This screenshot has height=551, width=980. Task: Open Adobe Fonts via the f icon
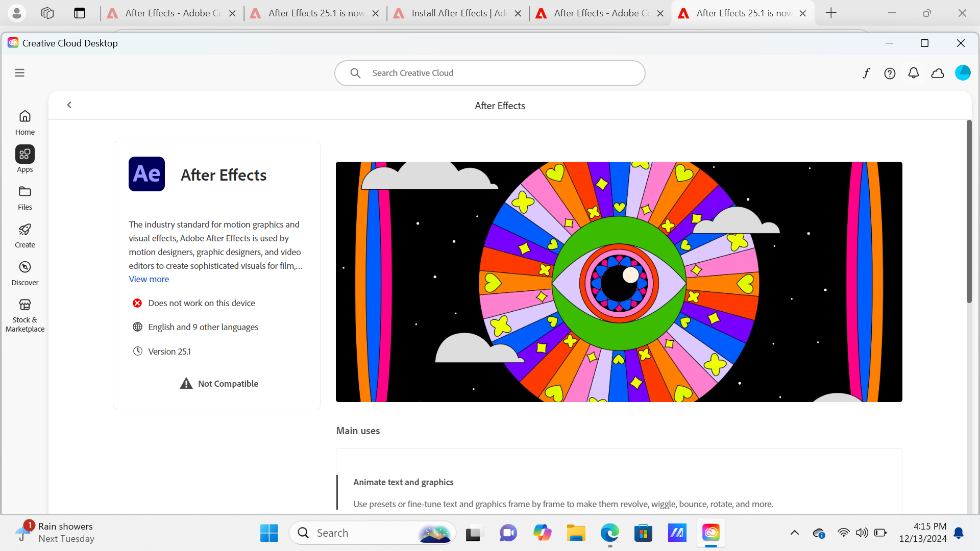(x=866, y=73)
